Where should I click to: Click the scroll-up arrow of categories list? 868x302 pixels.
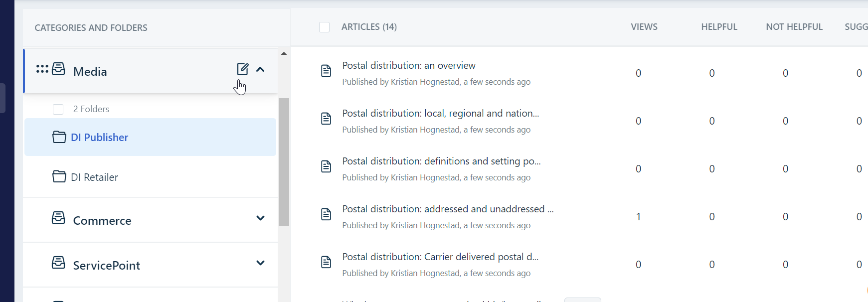pyautogui.click(x=284, y=53)
